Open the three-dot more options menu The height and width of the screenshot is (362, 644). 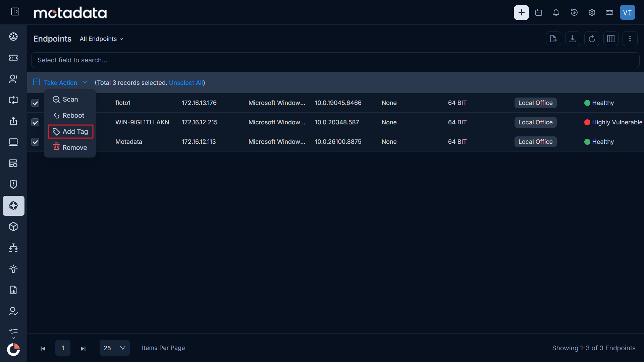pos(630,39)
